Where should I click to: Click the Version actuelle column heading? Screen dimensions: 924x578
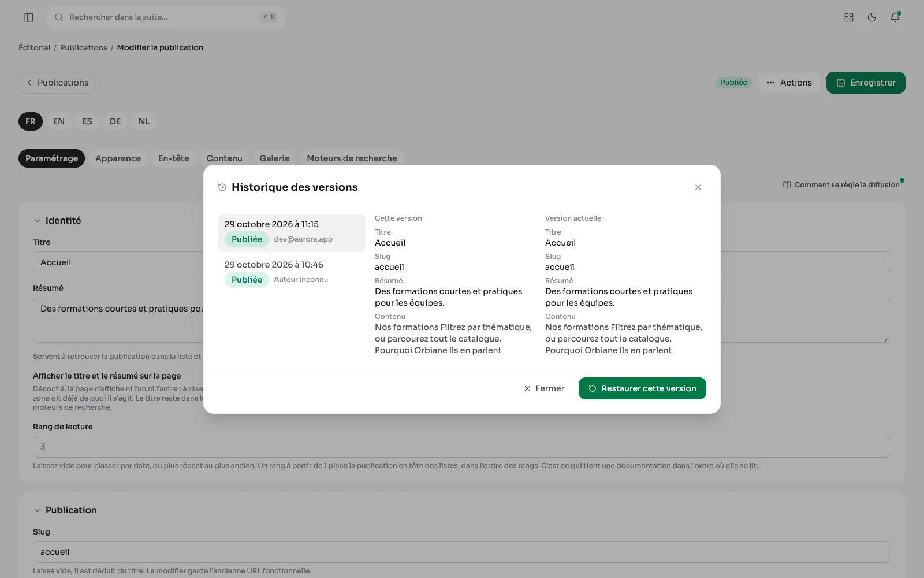[x=573, y=218]
